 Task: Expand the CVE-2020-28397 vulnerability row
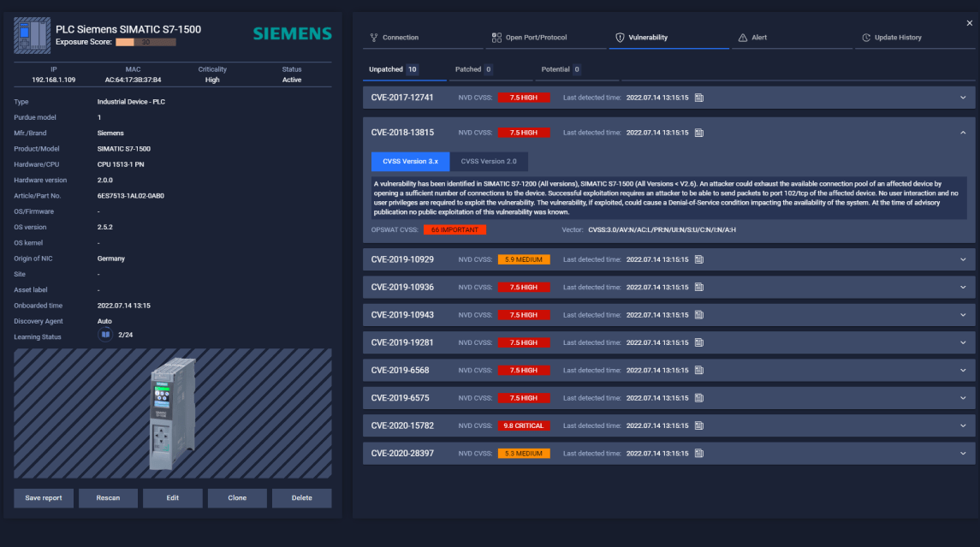pos(963,454)
